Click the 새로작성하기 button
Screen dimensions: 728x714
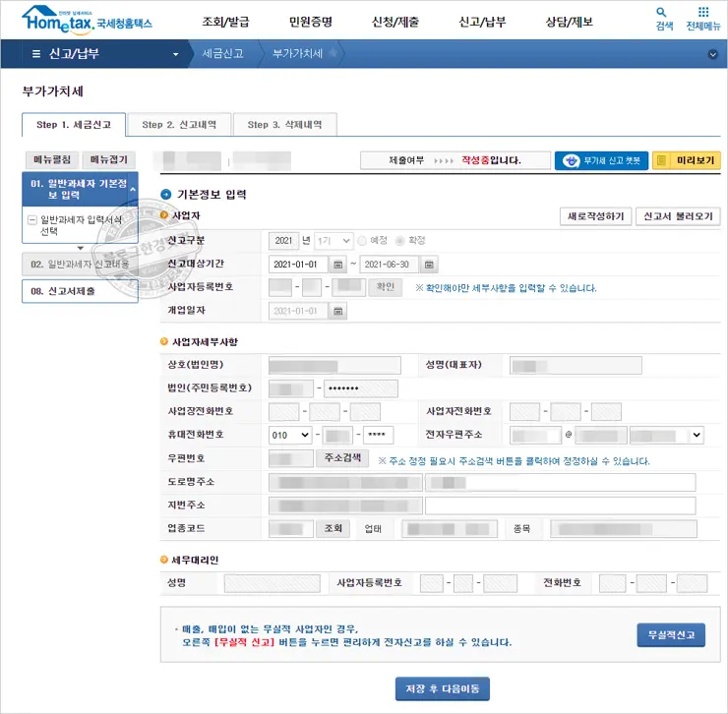[x=595, y=216]
